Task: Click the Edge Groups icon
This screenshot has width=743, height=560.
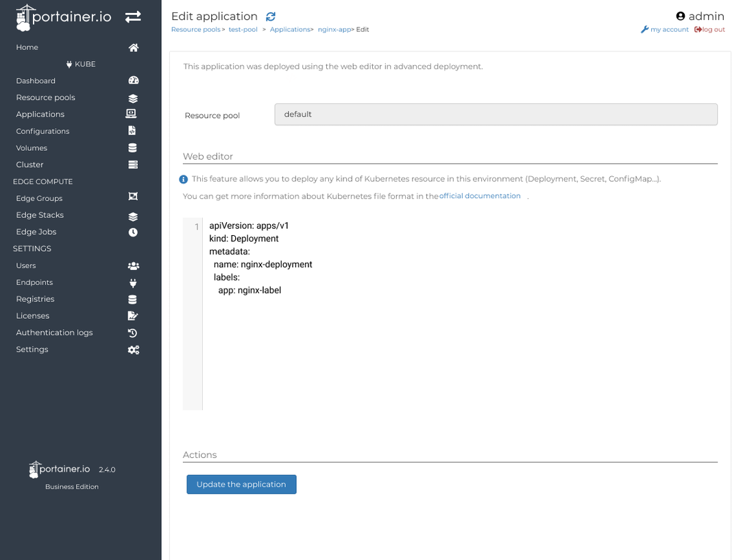Action: (x=133, y=197)
